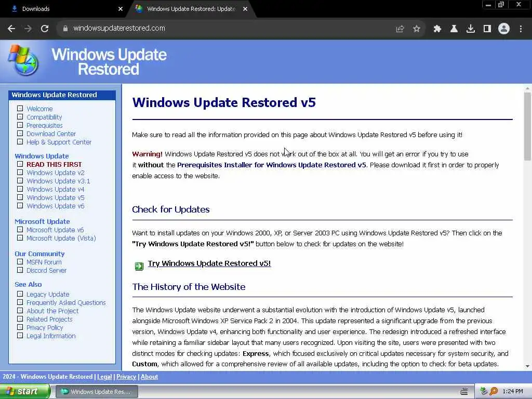Toggle the browser side panel icon
The width and height of the screenshot is (532, 399).
(487, 29)
